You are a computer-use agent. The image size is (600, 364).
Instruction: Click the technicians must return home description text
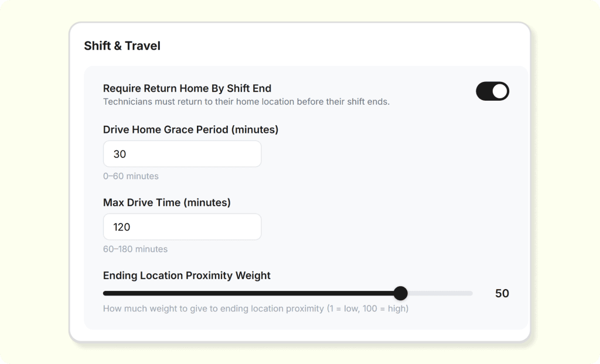pyautogui.click(x=246, y=102)
